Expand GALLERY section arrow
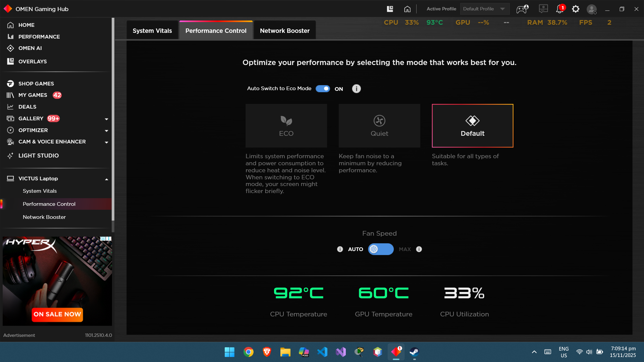 [106, 119]
